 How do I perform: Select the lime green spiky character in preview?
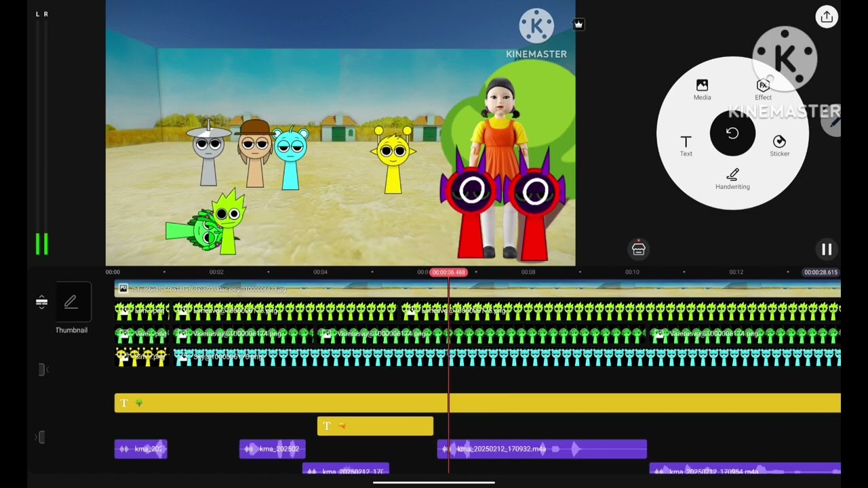[228, 222]
